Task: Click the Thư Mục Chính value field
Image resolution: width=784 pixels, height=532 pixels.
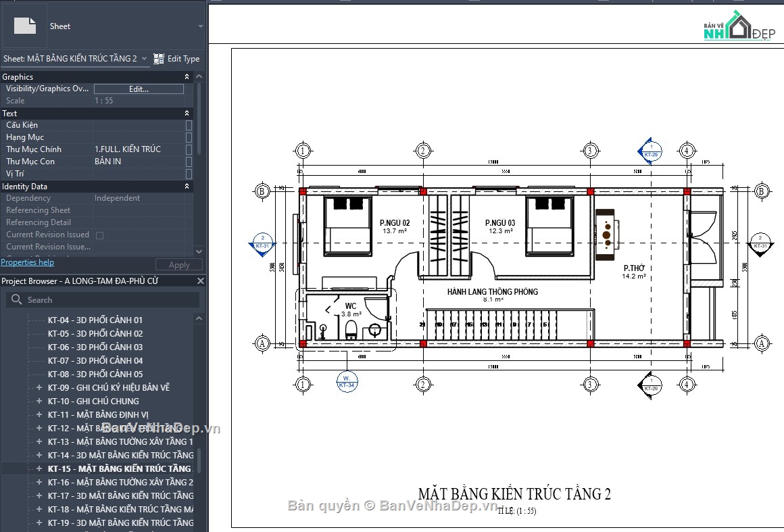Action: click(139, 149)
